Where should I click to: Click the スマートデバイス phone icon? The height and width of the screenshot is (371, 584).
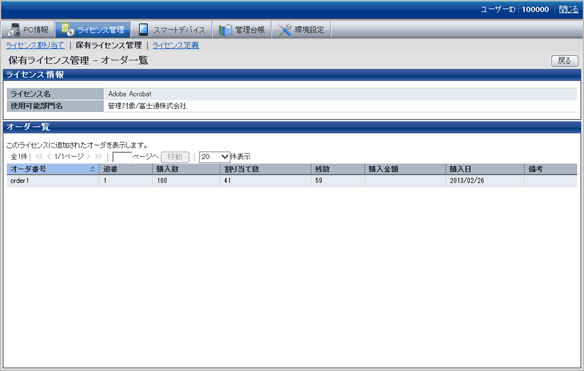coord(143,29)
